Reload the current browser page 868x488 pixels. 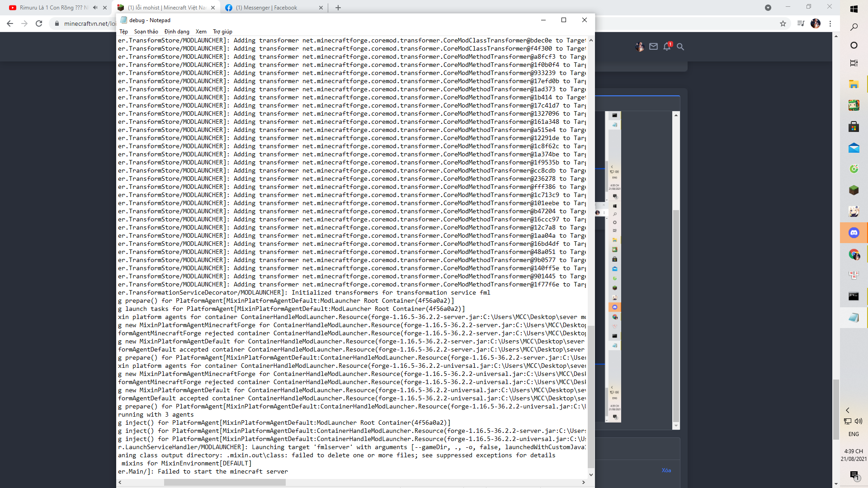pos(39,23)
